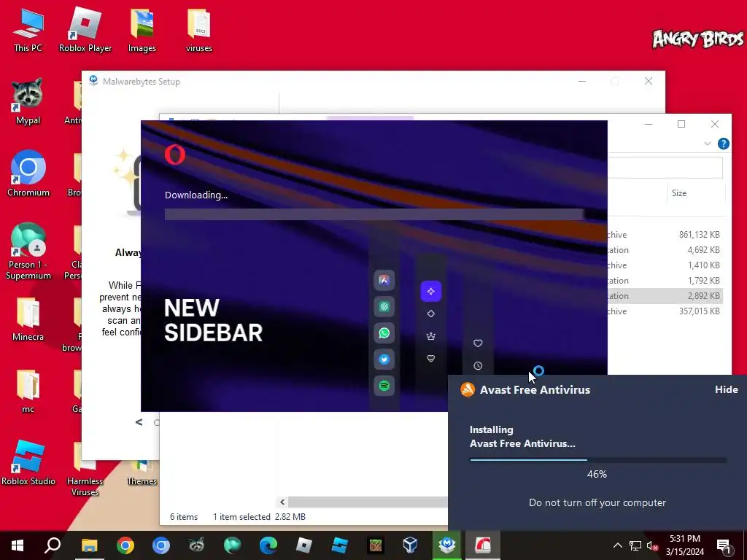This screenshot has width=747, height=560.
Task: Click the File Explorer scroll-left arrow
Action: tap(282, 502)
